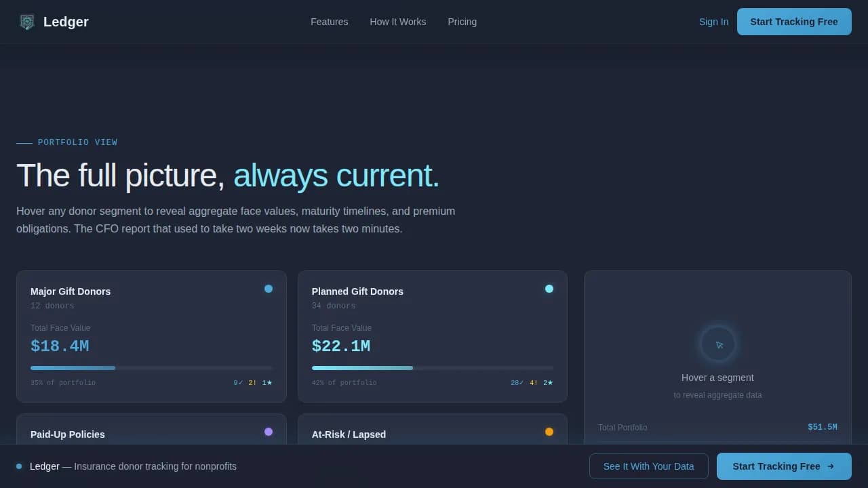The width and height of the screenshot is (868, 488).
Task: Click the 2! warning count on Major Gift card
Action: coord(252,383)
